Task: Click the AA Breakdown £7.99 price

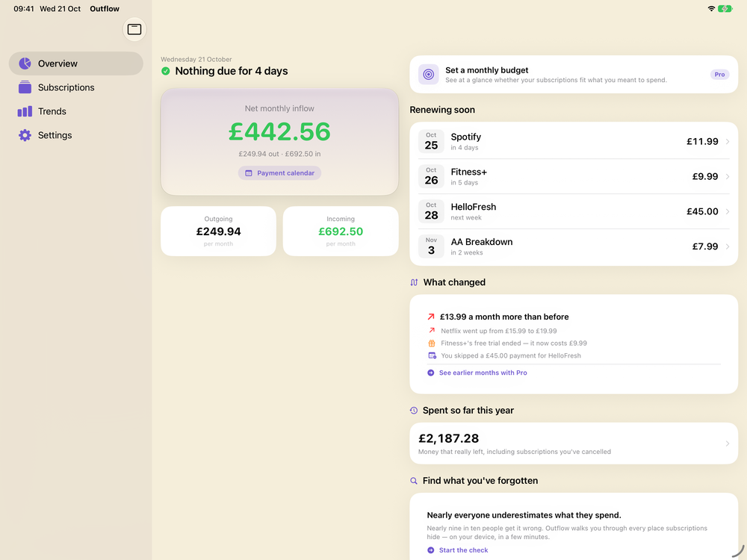Action: (x=705, y=246)
